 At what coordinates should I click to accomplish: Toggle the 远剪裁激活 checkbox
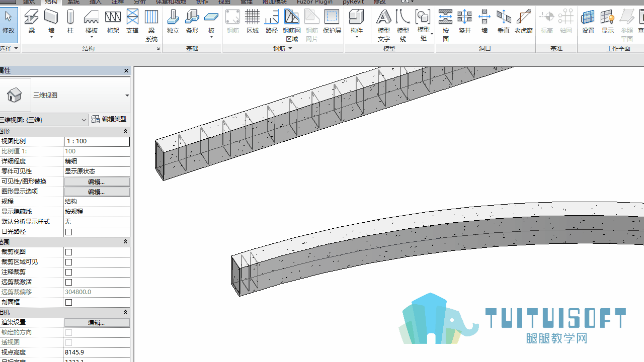tap(69, 282)
